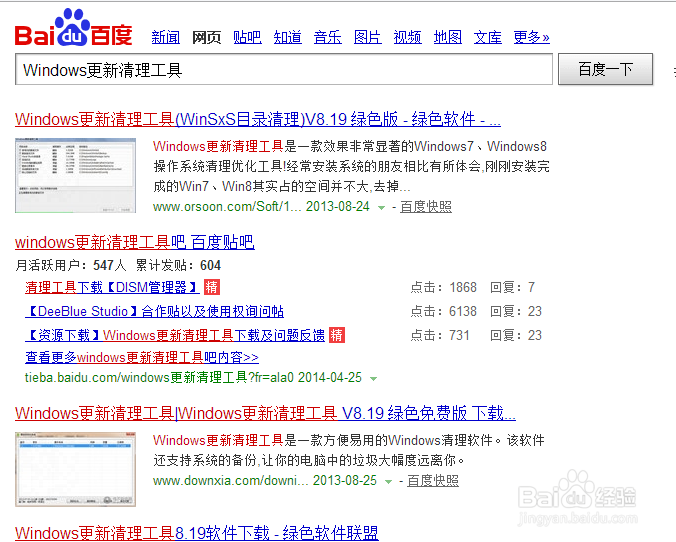Click the 月活跃用户: 547人 text
Viewport: 676px width, 542px height.
pyautogui.click(x=71, y=265)
